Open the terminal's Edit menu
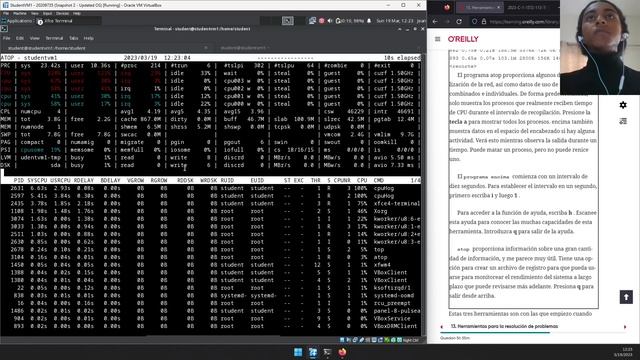640x360 pixels. pyautogui.click(x=20, y=38)
